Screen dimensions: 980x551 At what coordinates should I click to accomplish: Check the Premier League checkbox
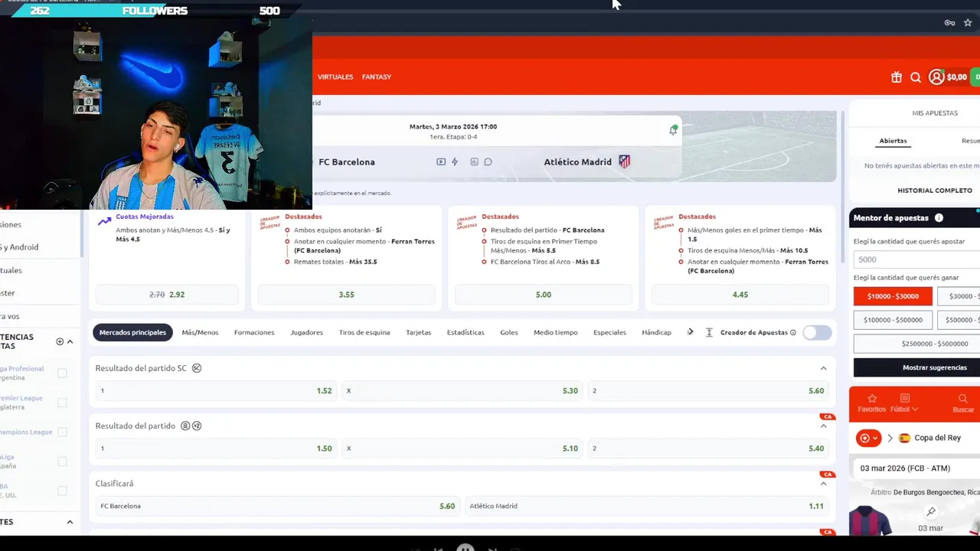click(x=62, y=403)
